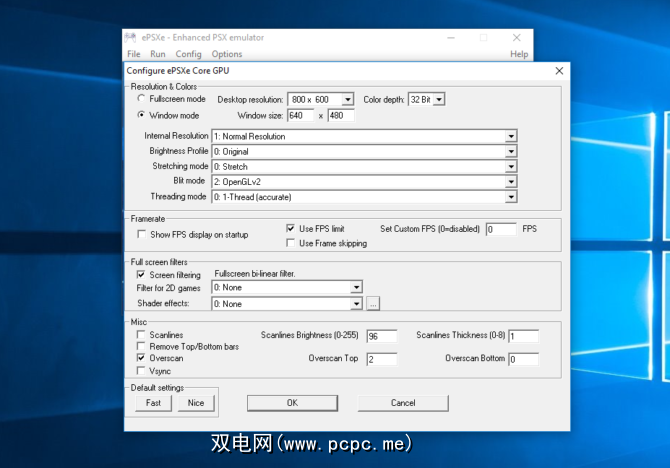This screenshot has width=670, height=468.
Task: Click Window size height field
Action: click(341, 115)
